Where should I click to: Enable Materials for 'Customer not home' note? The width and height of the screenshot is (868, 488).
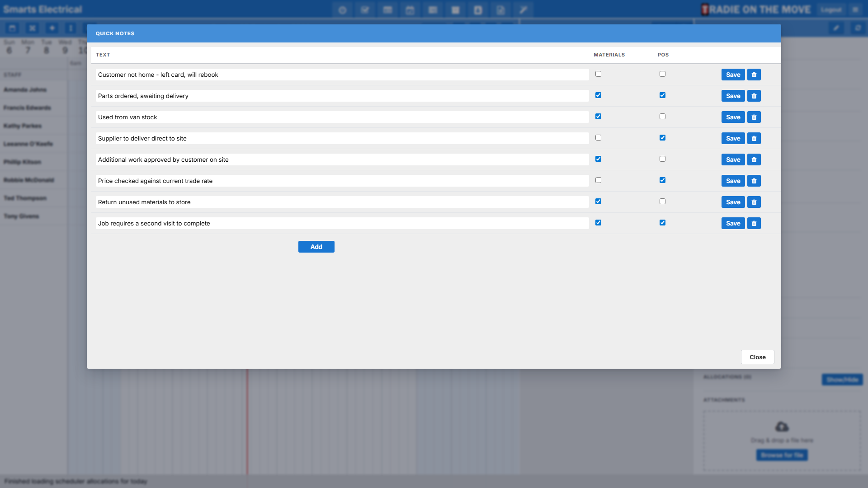point(598,74)
